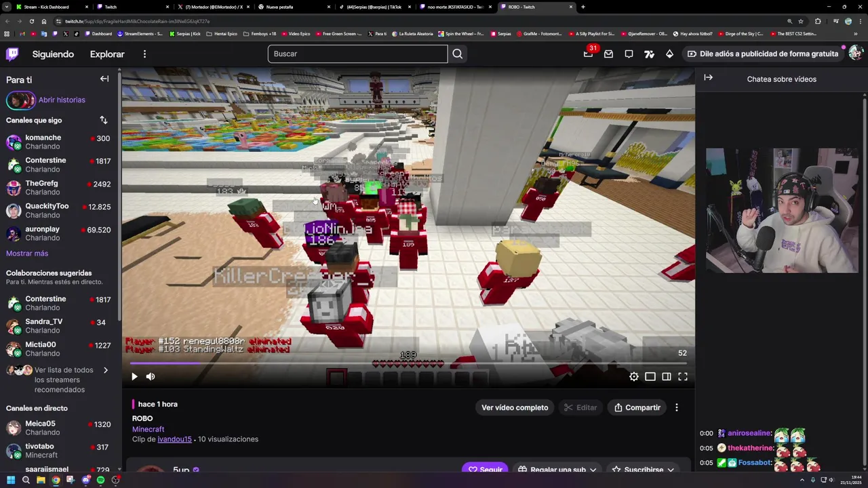Click the search magnifier button
The height and width of the screenshot is (488, 868).
click(x=458, y=54)
